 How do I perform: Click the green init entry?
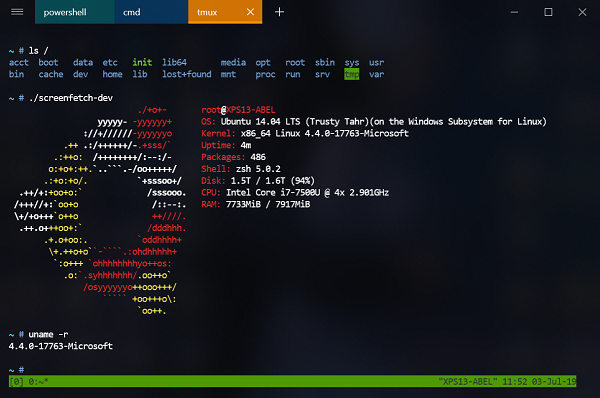click(x=142, y=62)
